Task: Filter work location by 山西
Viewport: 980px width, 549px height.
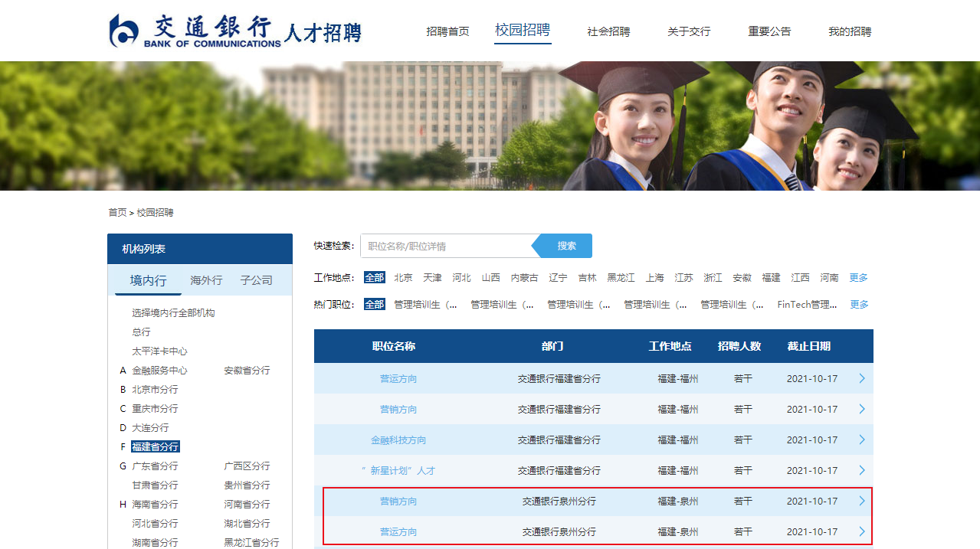Action: click(490, 277)
